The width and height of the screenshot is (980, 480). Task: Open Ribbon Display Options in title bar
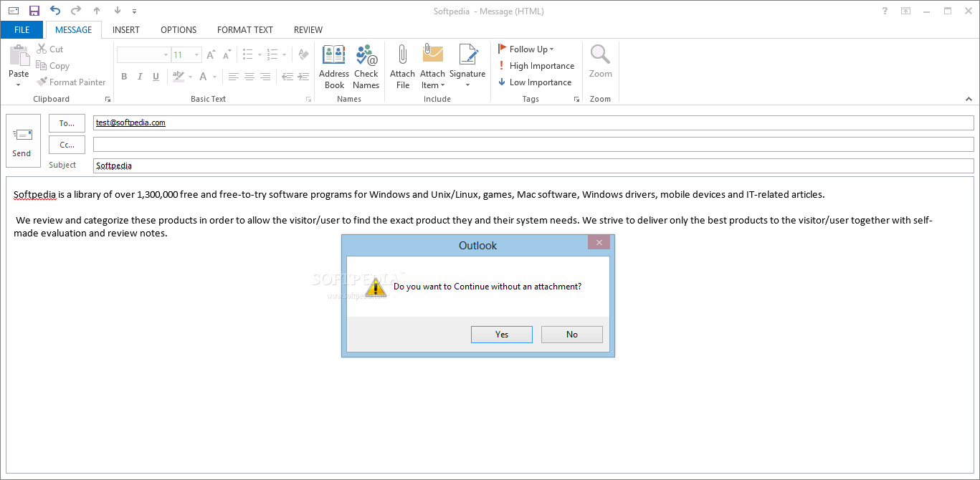click(x=906, y=11)
